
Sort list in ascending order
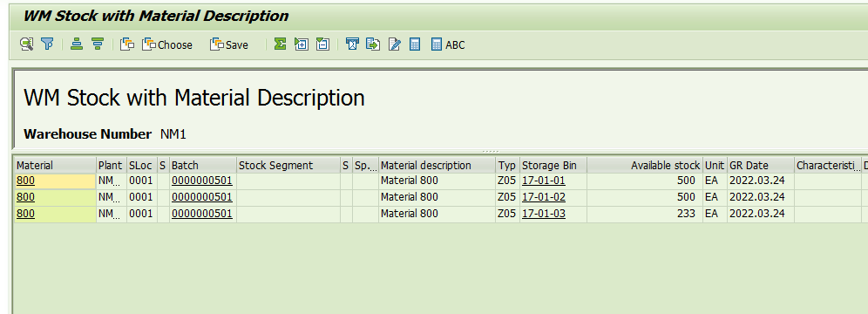tap(77, 44)
